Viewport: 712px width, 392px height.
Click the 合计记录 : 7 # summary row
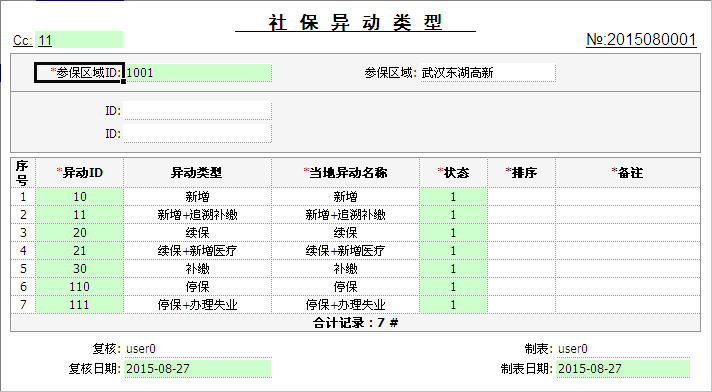355,323
